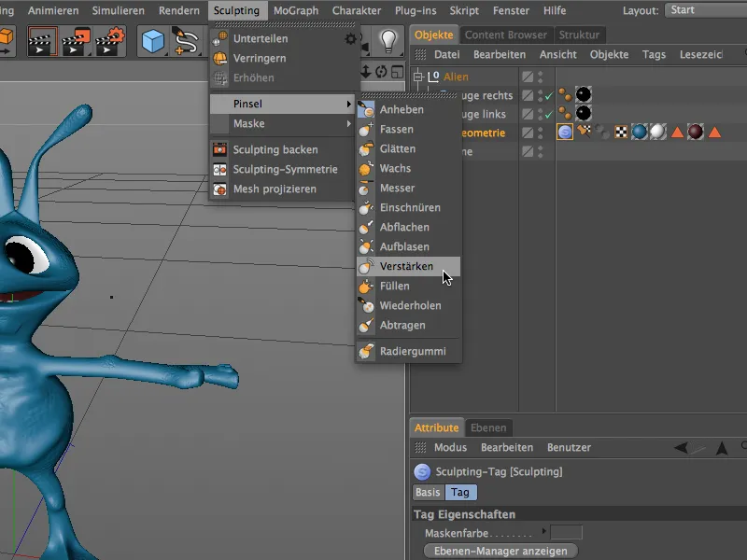The height and width of the screenshot is (560, 747).
Task: Toggle green checkmark on uge links
Action: coord(549,114)
